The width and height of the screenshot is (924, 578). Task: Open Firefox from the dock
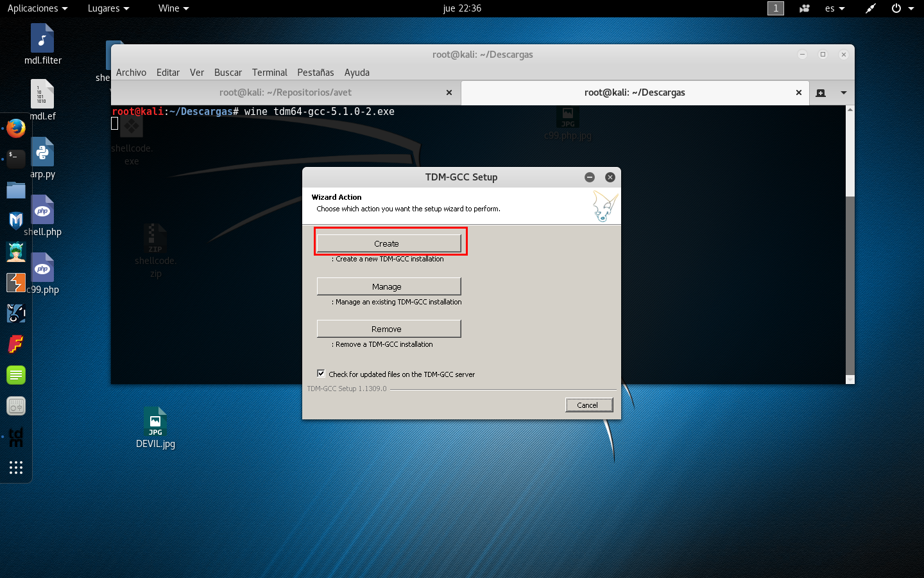click(x=15, y=128)
